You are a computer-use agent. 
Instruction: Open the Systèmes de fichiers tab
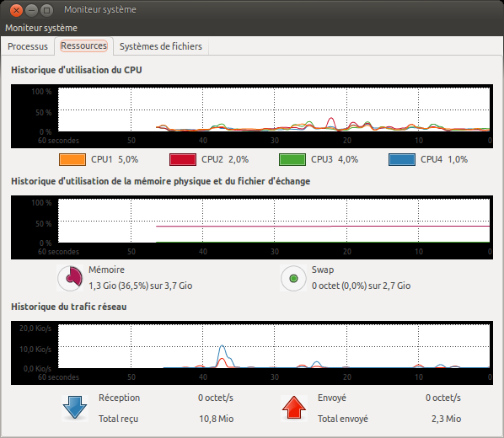click(161, 46)
